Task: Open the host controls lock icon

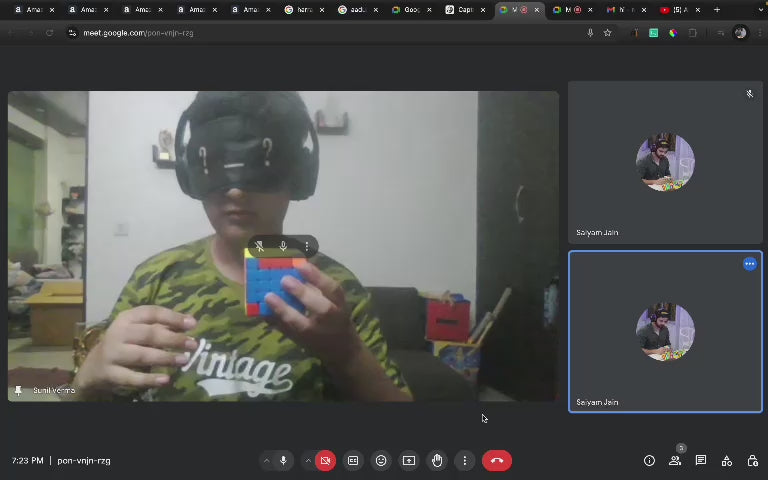Action: click(753, 461)
